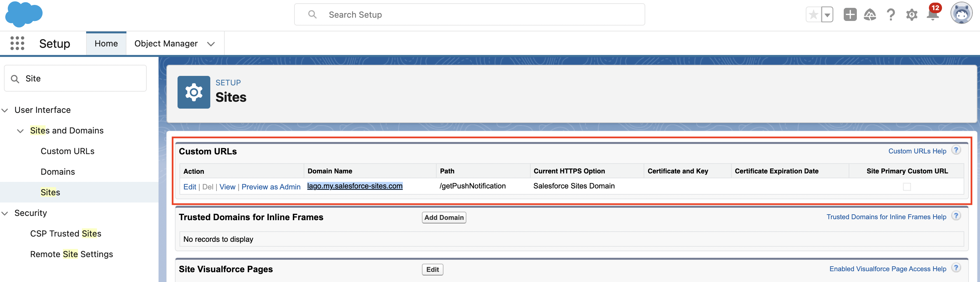Click Edit for the lago custom URL

(189, 186)
